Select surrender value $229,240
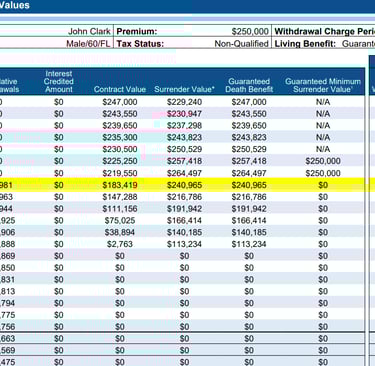The image size is (375, 366). tap(184, 102)
